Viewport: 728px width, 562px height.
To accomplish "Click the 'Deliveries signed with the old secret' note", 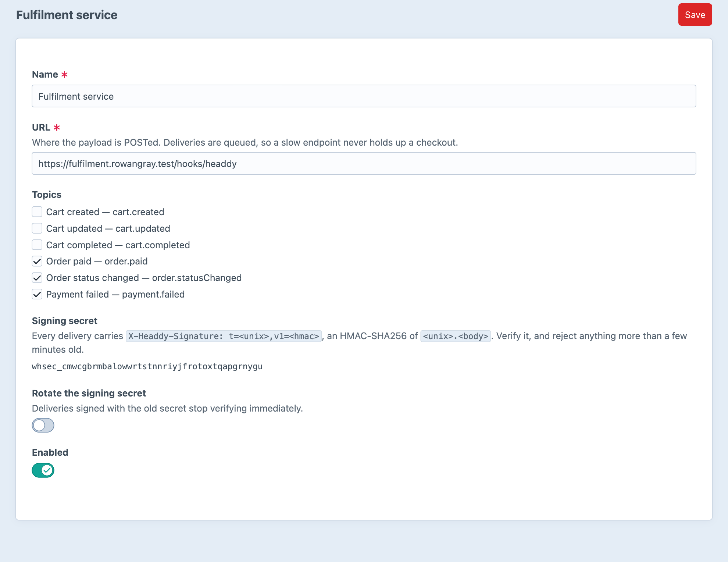I will pyautogui.click(x=167, y=408).
